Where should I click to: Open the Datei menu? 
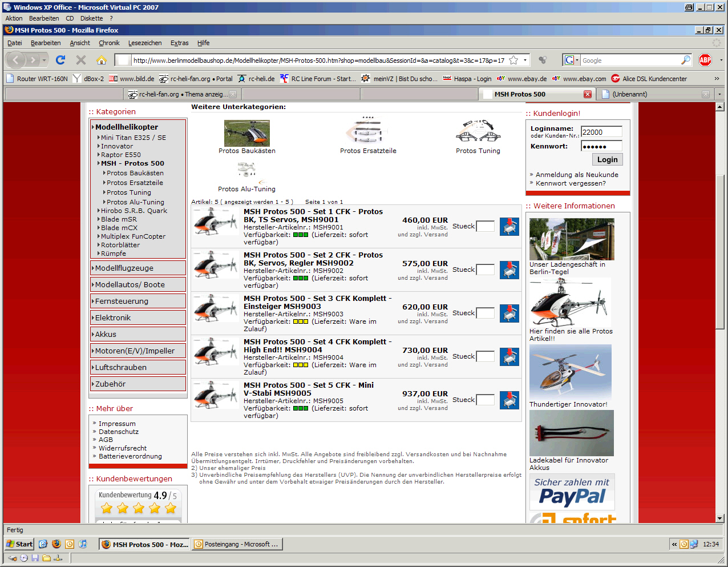(15, 43)
